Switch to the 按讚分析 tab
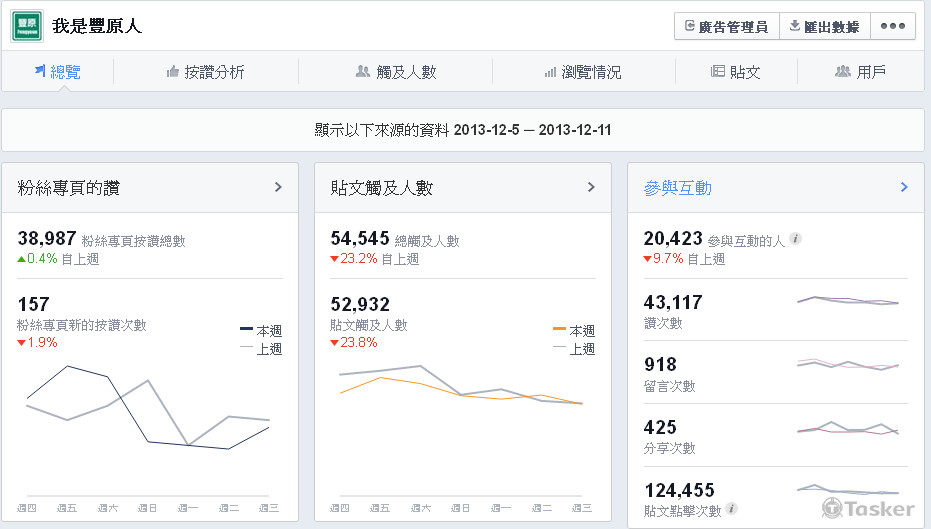931x529 pixels. pyautogui.click(x=206, y=72)
